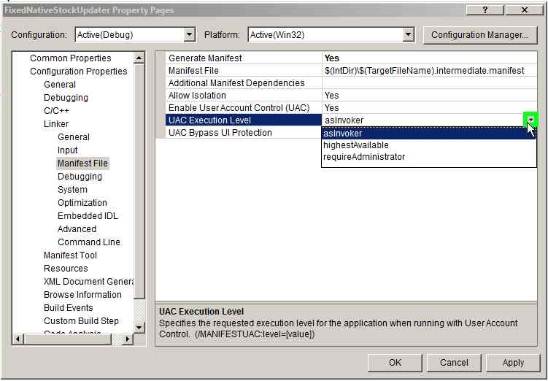548x381 pixels.
Task: Click the Apply button
Action: (513, 362)
